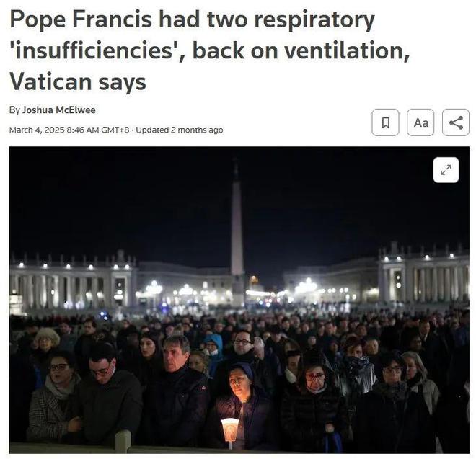Screen dimensions: 476x459
Task: Click the 'By' label before the author name
Action: click(x=14, y=110)
